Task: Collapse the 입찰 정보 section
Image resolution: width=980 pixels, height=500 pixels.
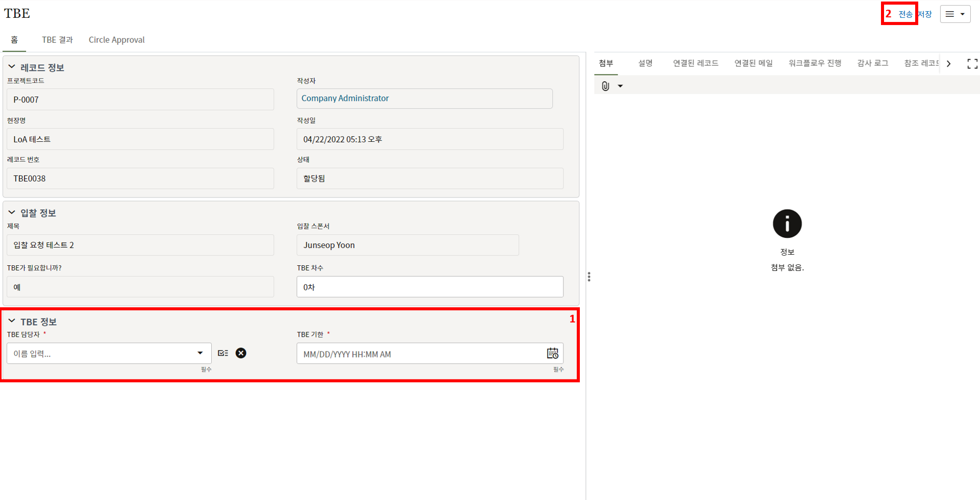Action: coord(12,212)
